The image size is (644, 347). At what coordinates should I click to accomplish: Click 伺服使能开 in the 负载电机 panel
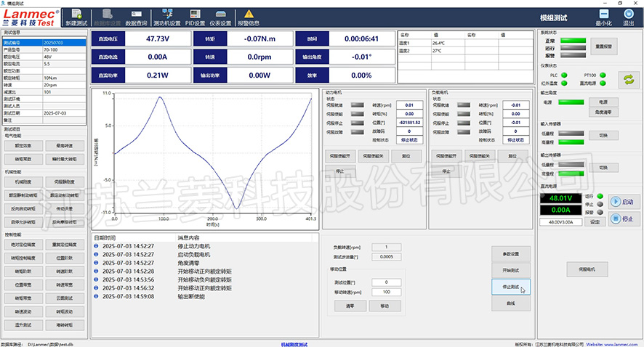click(446, 156)
